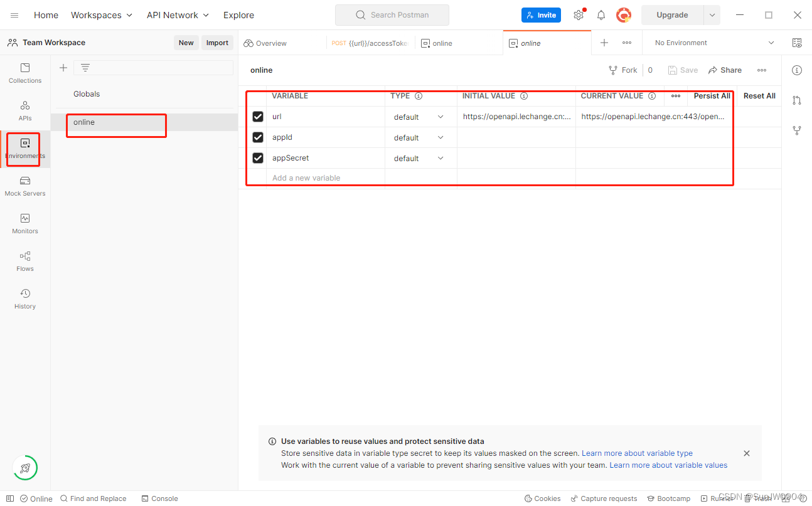The height and width of the screenshot is (506, 812).
Task: Toggle the sidebar with the bottom-left icon
Action: [9, 498]
